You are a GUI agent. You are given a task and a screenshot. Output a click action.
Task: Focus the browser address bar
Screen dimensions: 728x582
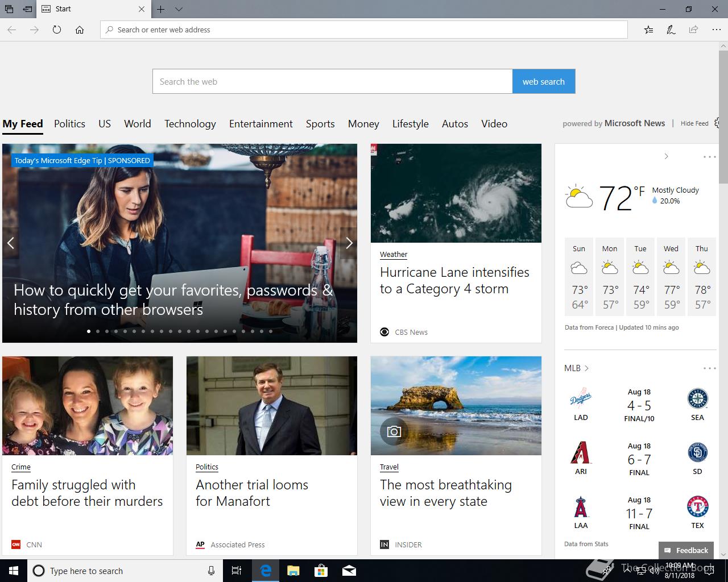click(364, 30)
